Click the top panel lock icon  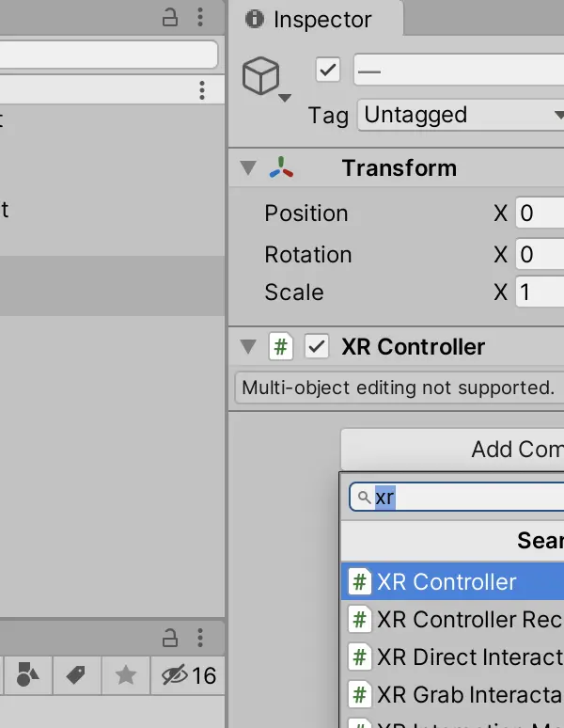tap(170, 18)
